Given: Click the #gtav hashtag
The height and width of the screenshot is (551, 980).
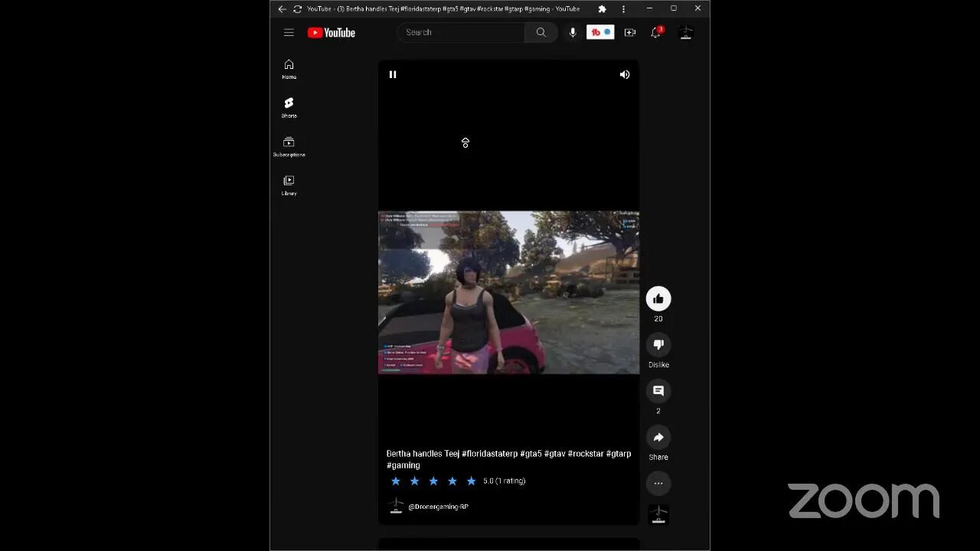Looking at the screenshot, I should [555, 454].
